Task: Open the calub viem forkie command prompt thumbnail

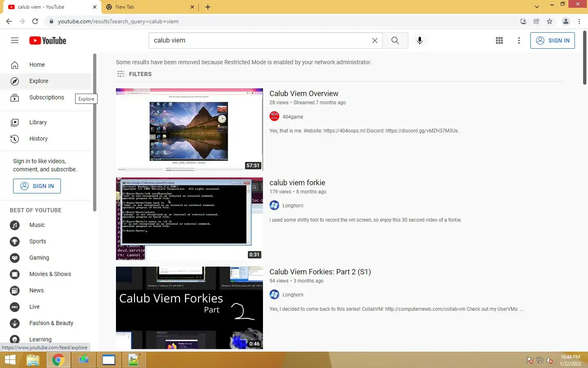Action: tap(189, 219)
